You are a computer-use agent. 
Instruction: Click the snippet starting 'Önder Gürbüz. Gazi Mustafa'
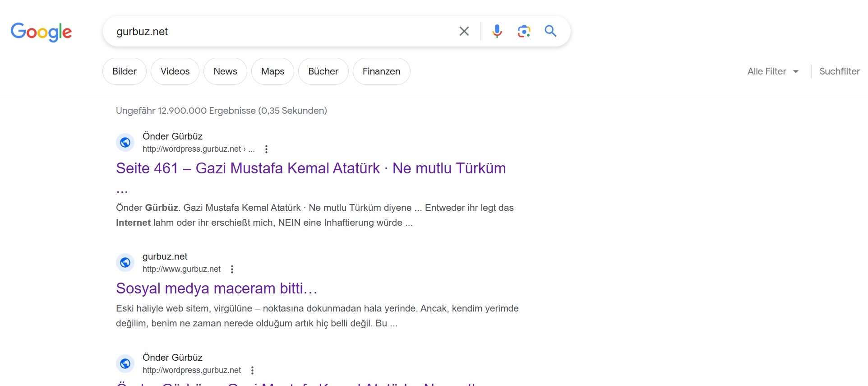(315, 215)
